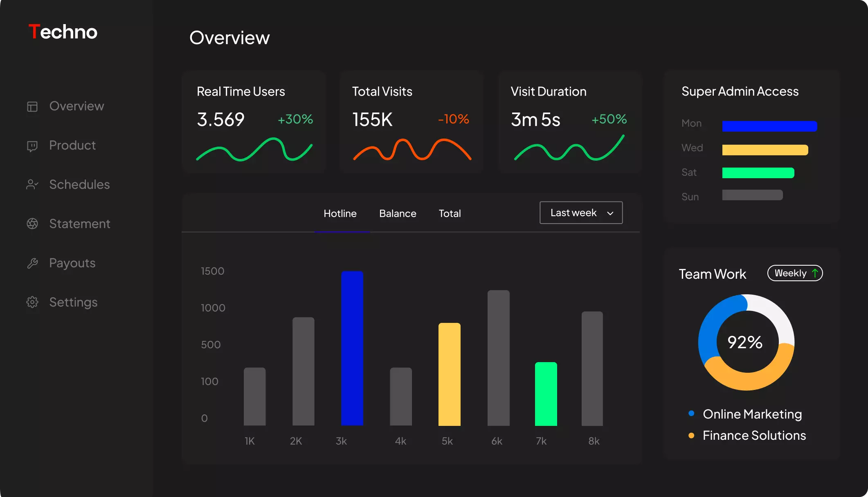The height and width of the screenshot is (497, 868).
Task: Click the Settings gear icon
Action: click(32, 302)
